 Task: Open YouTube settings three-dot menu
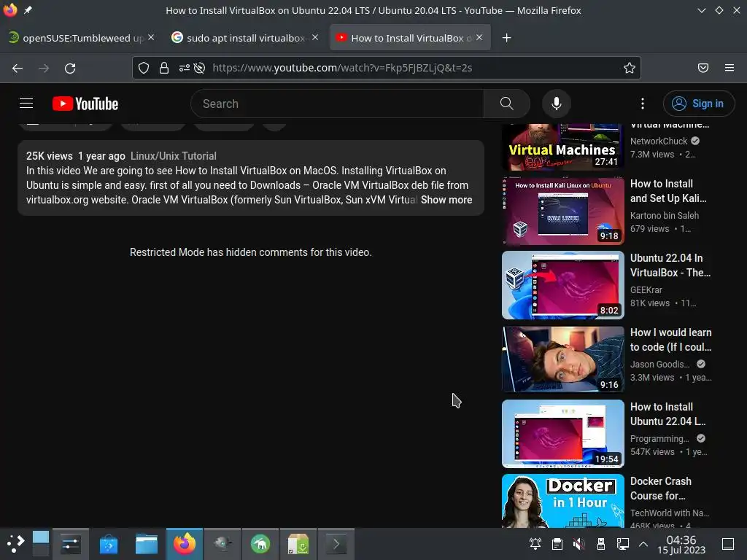pyautogui.click(x=642, y=104)
